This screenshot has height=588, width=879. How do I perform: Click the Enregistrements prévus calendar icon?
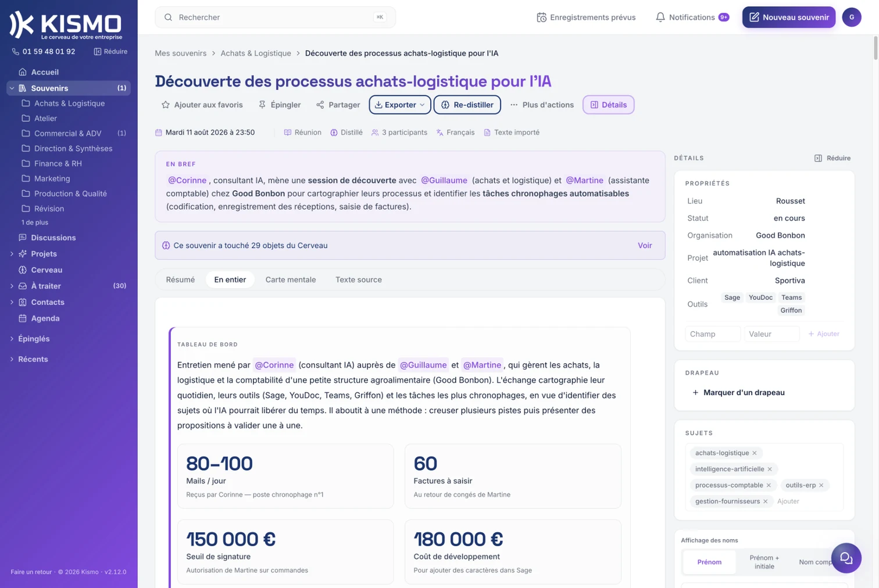point(541,17)
